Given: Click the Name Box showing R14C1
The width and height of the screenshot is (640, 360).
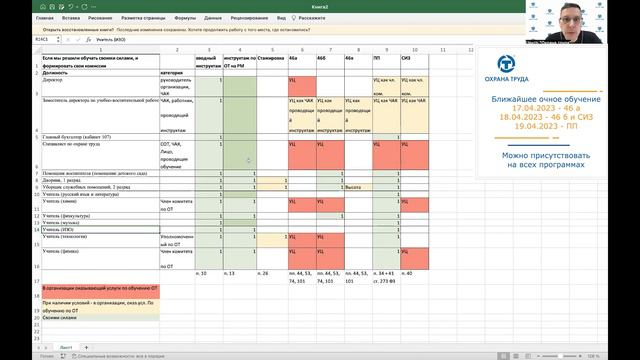Looking at the screenshot, I should tap(44, 40).
